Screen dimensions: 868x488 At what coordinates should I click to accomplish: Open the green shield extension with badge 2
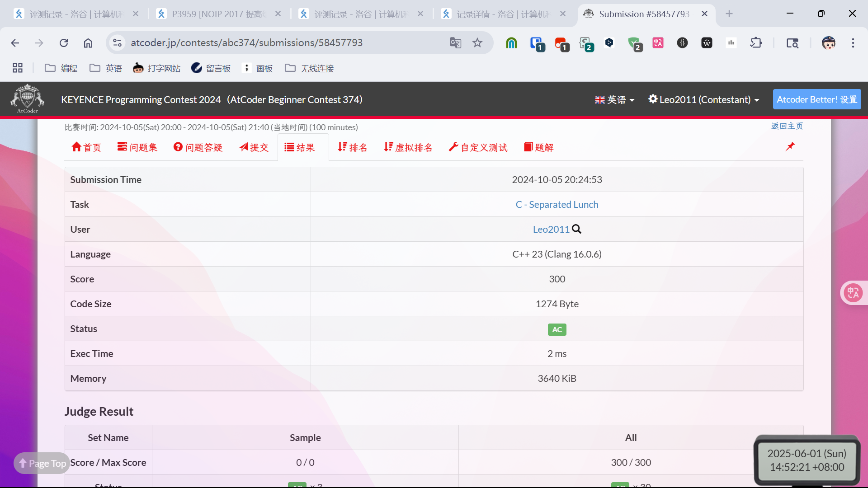(x=635, y=43)
